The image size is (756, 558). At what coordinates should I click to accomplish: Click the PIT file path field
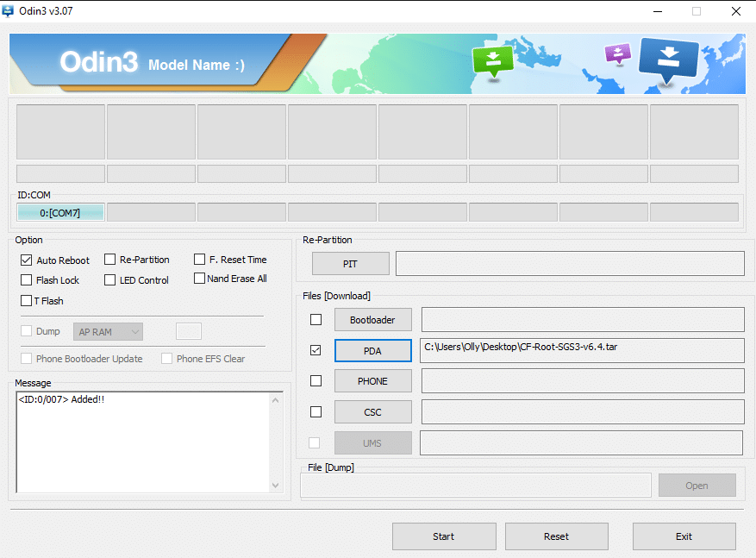coord(570,263)
